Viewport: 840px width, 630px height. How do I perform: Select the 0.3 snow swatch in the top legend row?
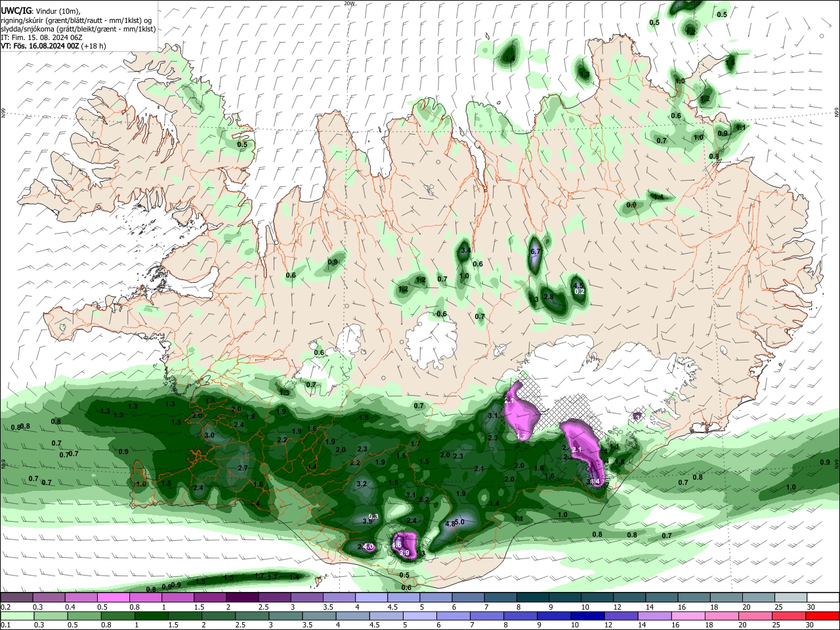[x=49, y=598]
